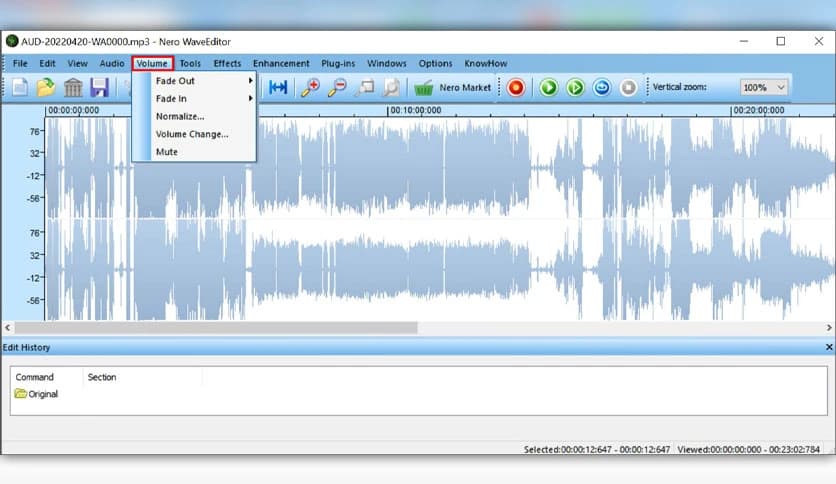Viewport: 836px width, 484px height.
Task: Click the Nero WaveEditor app icon in title bar
Action: tap(12, 41)
